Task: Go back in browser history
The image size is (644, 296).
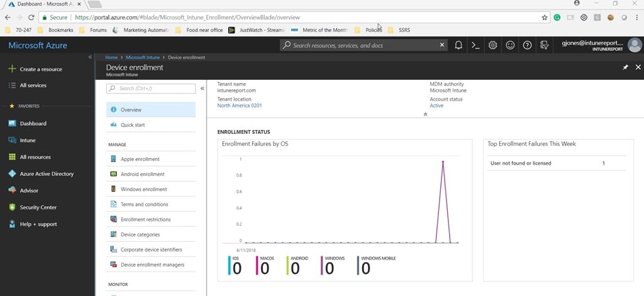Action: click(x=8, y=17)
